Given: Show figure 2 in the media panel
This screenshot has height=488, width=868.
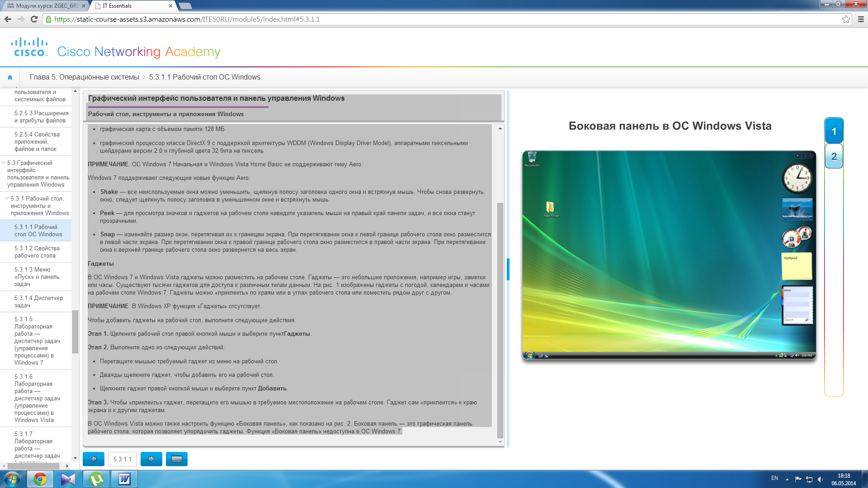Looking at the screenshot, I should (x=834, y=156).
